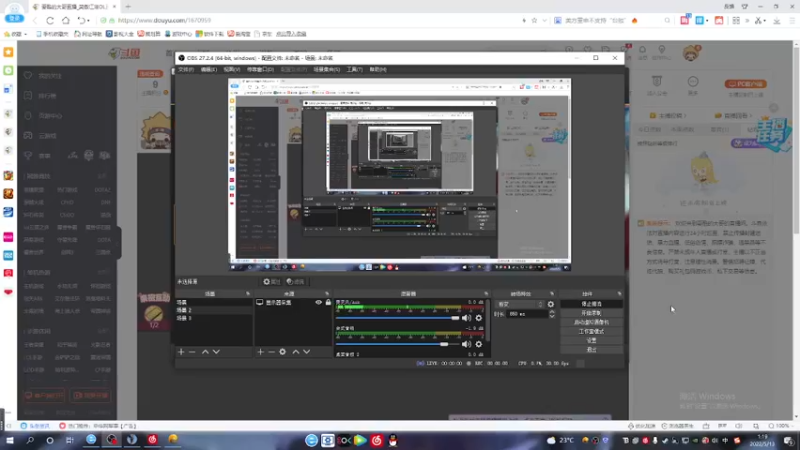Screen dimensions: 800x450
Task: Open the QQ penguin icon on the taskbar
Action: pyautogui.click(x=393, y=440)
